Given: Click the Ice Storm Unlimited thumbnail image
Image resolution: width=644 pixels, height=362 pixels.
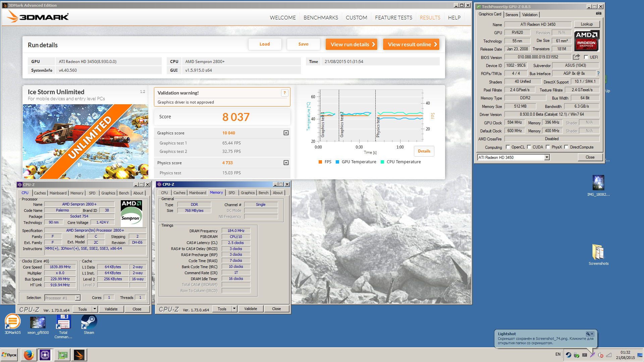Looking at the screenshot, I should coord(86,141).
